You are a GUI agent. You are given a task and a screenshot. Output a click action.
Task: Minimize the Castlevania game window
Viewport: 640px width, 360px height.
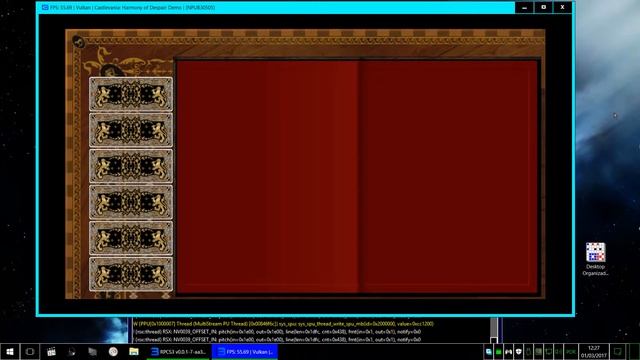524,7
